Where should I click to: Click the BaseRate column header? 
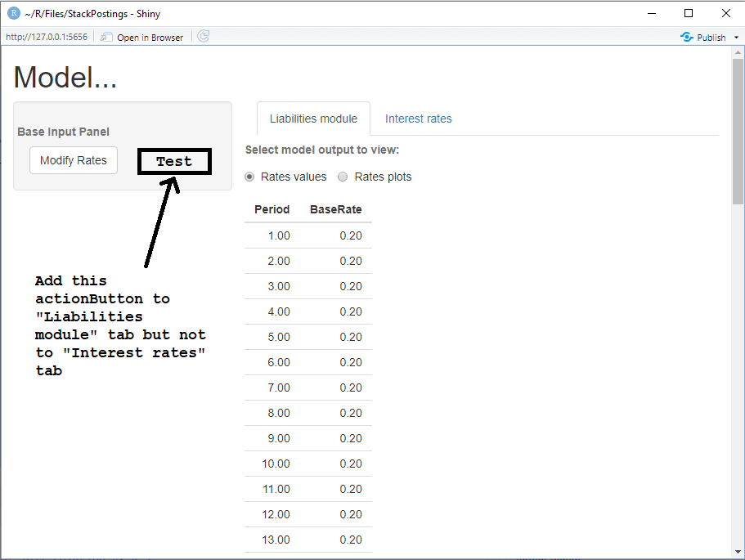pos(336,209)
